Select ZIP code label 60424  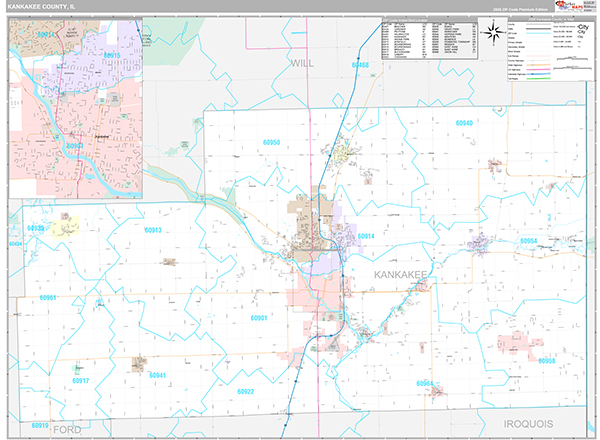(15, 244)
